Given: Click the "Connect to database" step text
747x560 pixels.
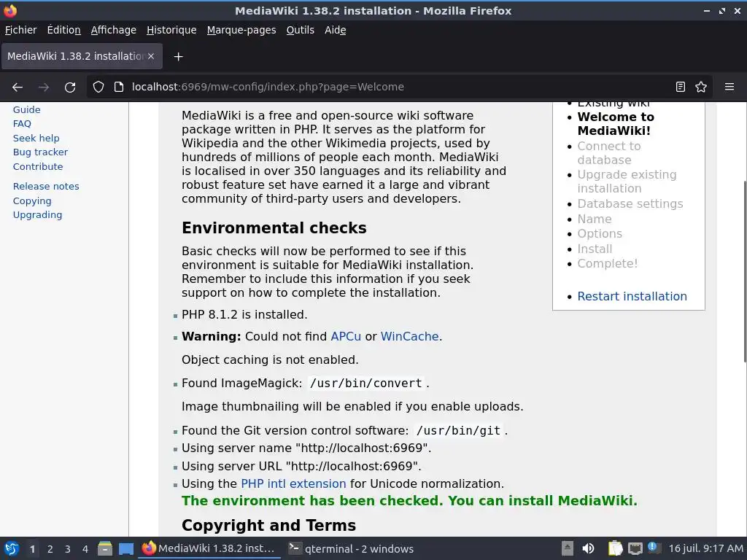Looking at the screenshot, I should [x=609, y=153].
